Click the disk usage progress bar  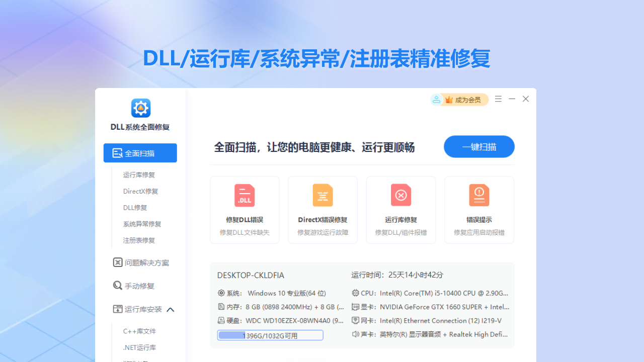point(270,335)
